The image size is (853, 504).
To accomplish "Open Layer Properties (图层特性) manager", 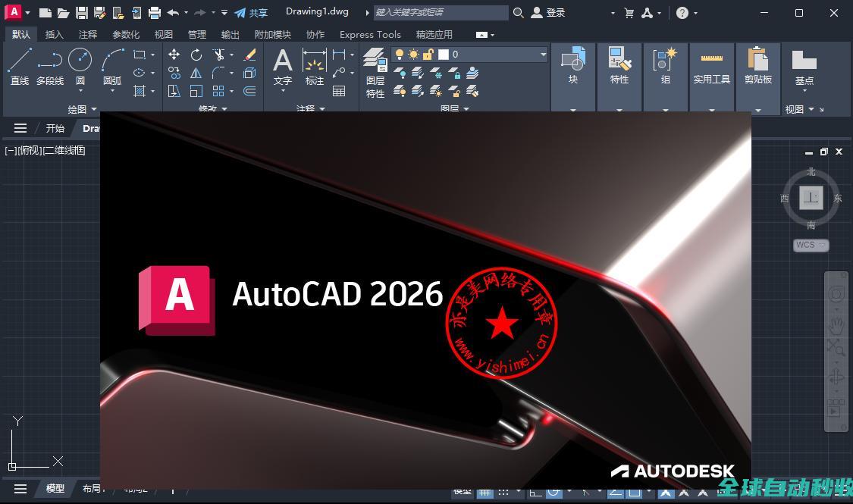I will (x=375, y=72).
